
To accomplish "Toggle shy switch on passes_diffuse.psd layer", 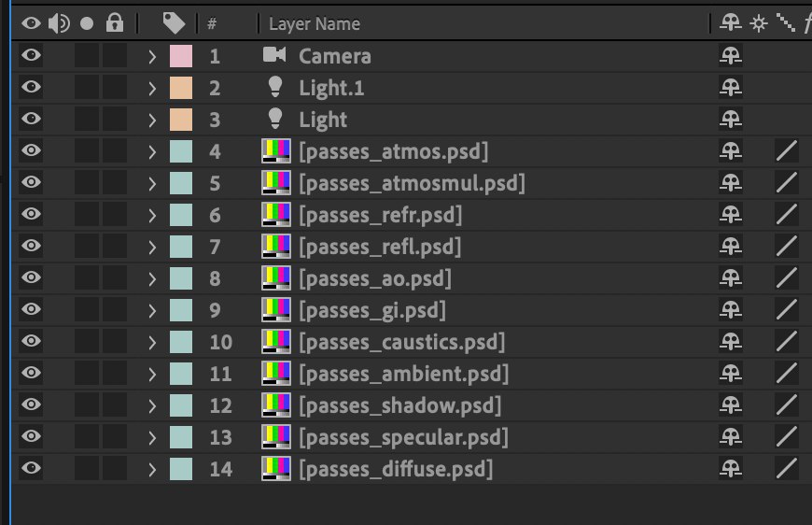I will (x=731, y=469).
